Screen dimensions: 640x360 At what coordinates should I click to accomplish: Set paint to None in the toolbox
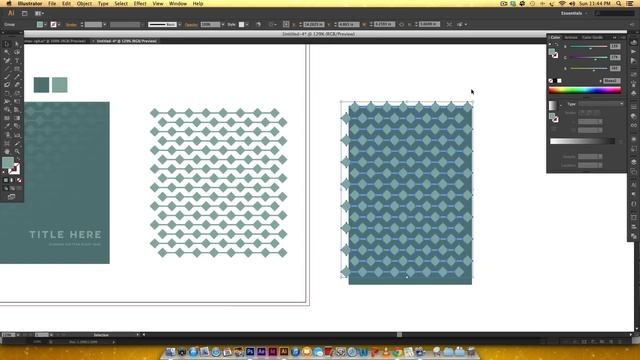click(19, 180)
